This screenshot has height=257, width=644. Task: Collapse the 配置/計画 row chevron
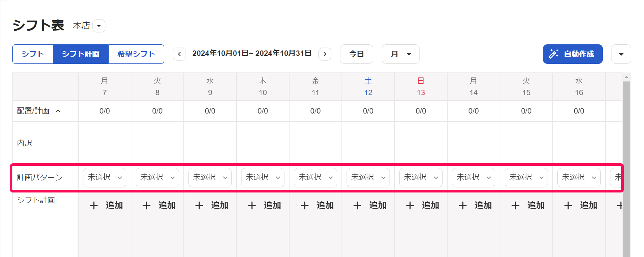[58, 111]
